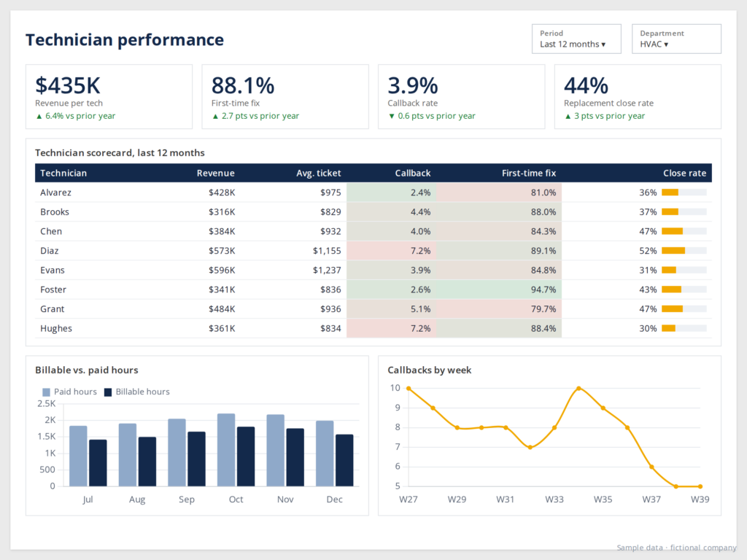Click the W37 callbacks data point at 6

651,467
